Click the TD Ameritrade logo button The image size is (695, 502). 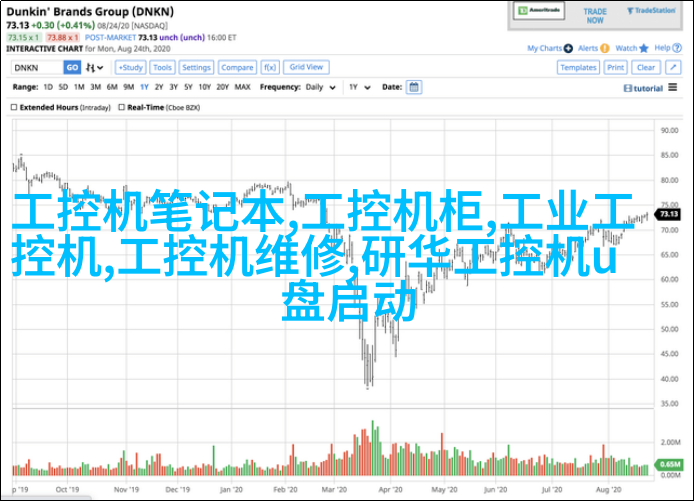pos(539,11)
